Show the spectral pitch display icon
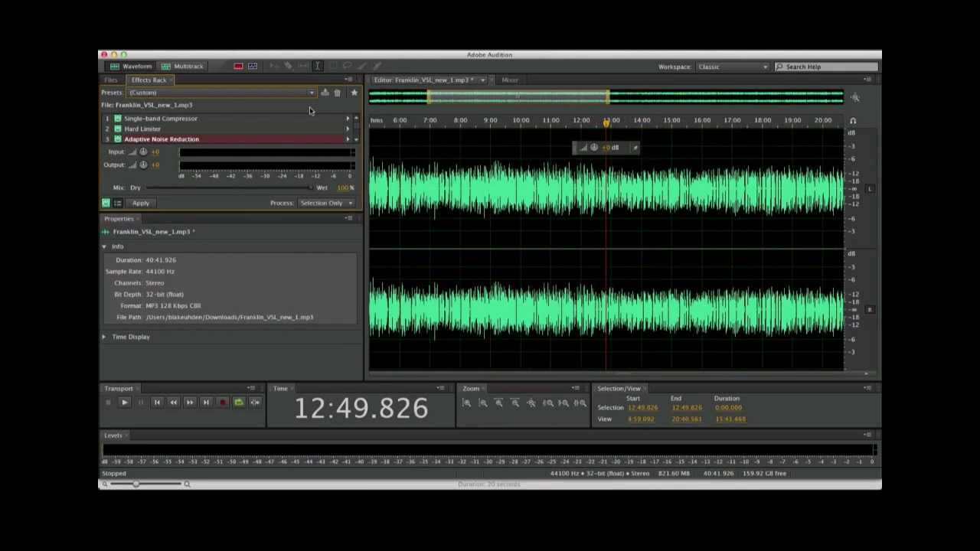980x551 pixels. point(253,67)
